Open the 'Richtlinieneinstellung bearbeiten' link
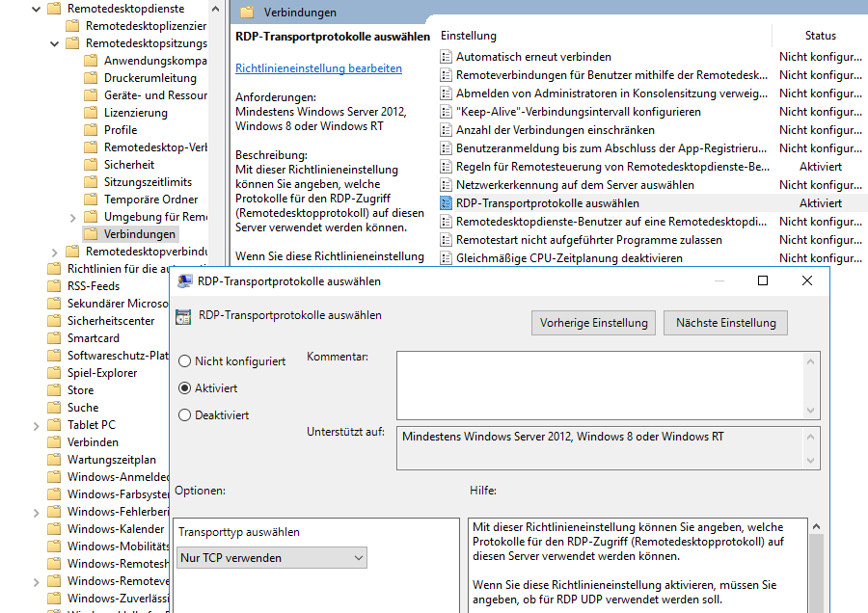 click(318, 68)
